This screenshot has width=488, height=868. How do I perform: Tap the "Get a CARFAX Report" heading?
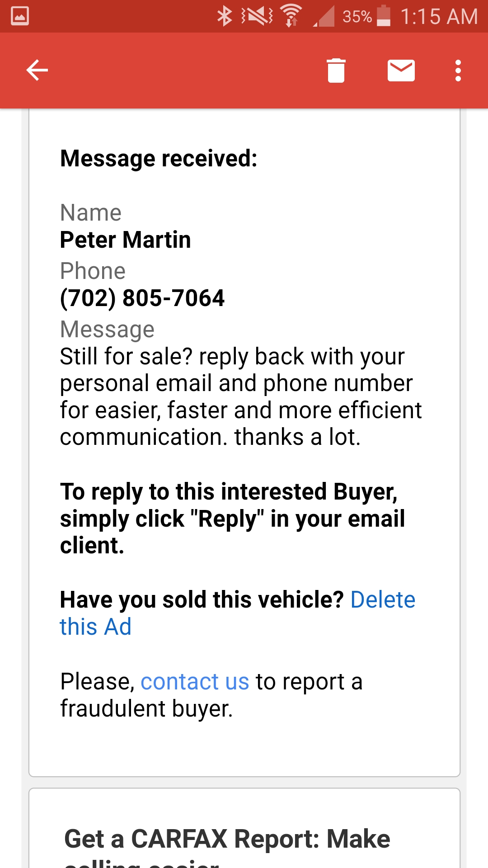click(x=227, y=839)
